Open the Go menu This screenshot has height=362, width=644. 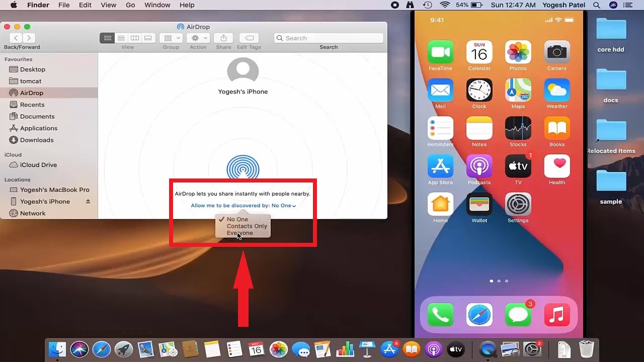click(130, 5)
